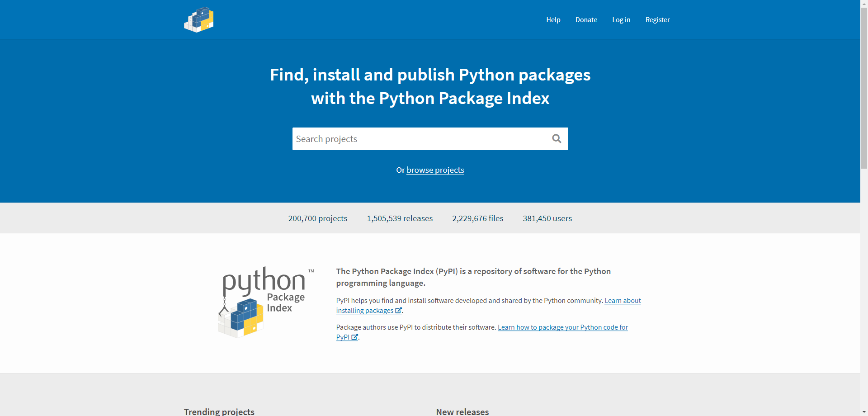Click the magnifying glass search icon
This screenshot has width=868, height=416.
[x=557, y=139]
